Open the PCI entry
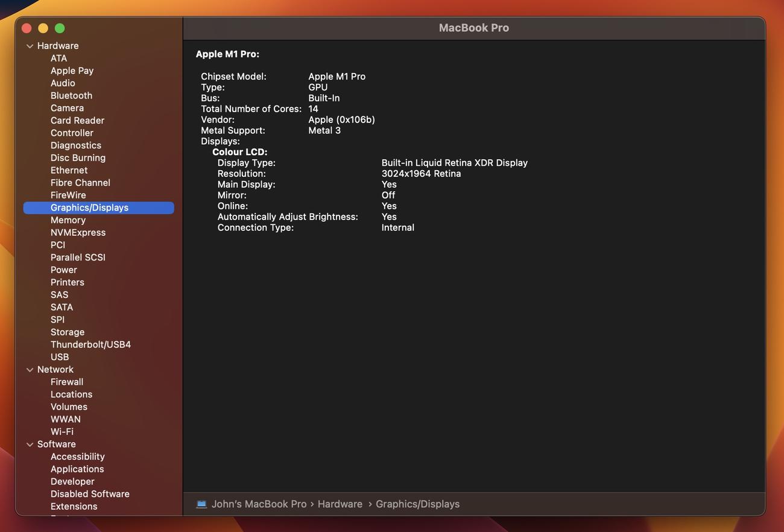 click(x=58, y=245)
